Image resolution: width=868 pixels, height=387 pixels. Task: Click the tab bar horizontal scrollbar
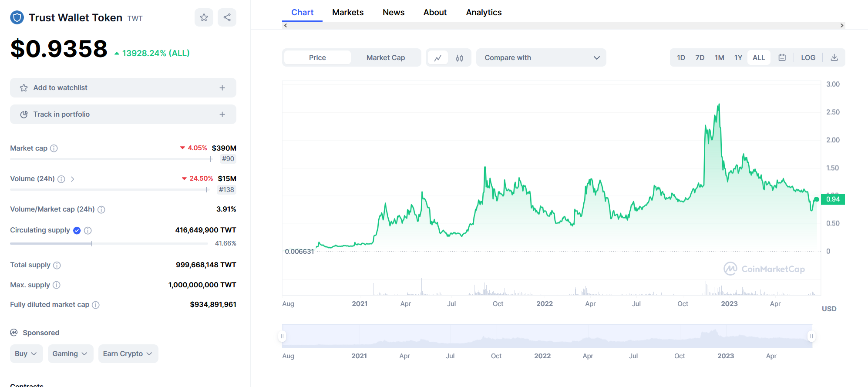(564, 25)
